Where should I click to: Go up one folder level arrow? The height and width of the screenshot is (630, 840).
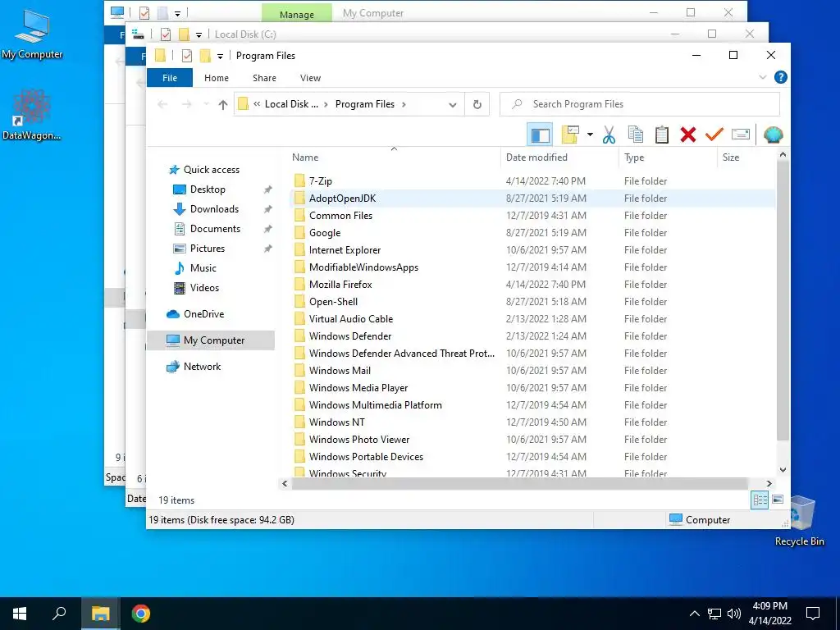[223, 104]
